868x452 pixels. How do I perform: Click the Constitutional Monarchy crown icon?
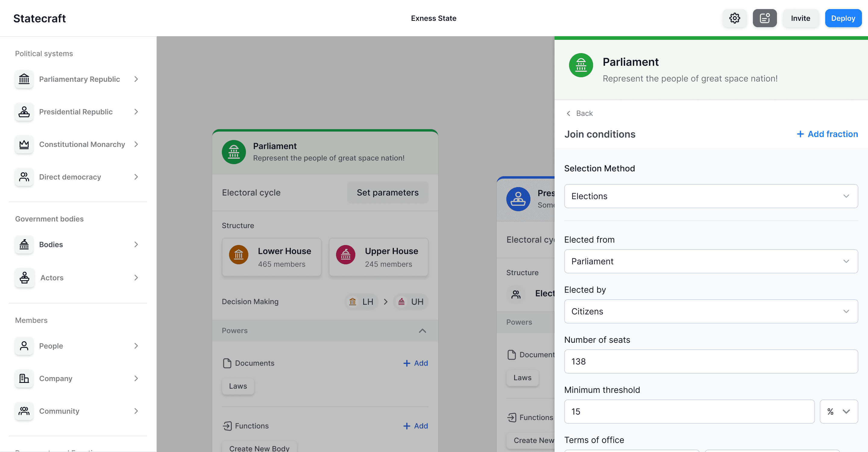[x=24, y=144]
